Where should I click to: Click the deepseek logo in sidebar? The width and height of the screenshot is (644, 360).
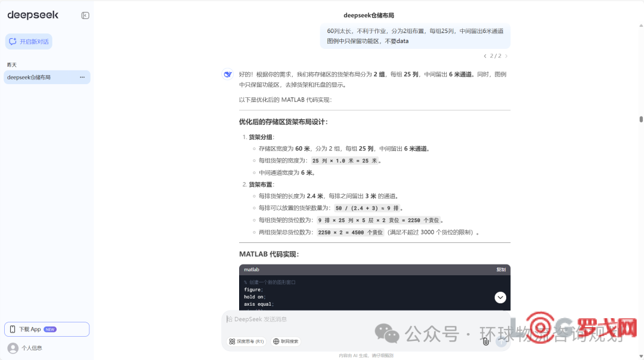tap(27, 16)
